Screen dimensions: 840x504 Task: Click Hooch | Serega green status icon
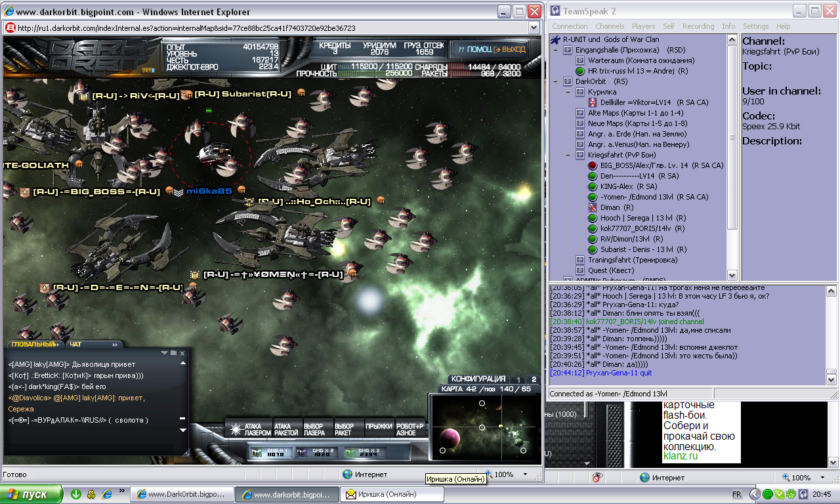(x=593, y=218)
